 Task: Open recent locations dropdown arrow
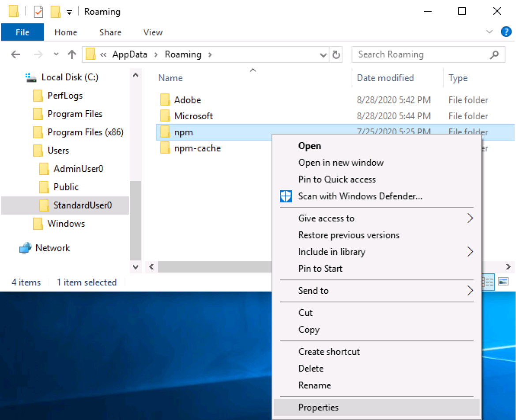pos(56,55)
